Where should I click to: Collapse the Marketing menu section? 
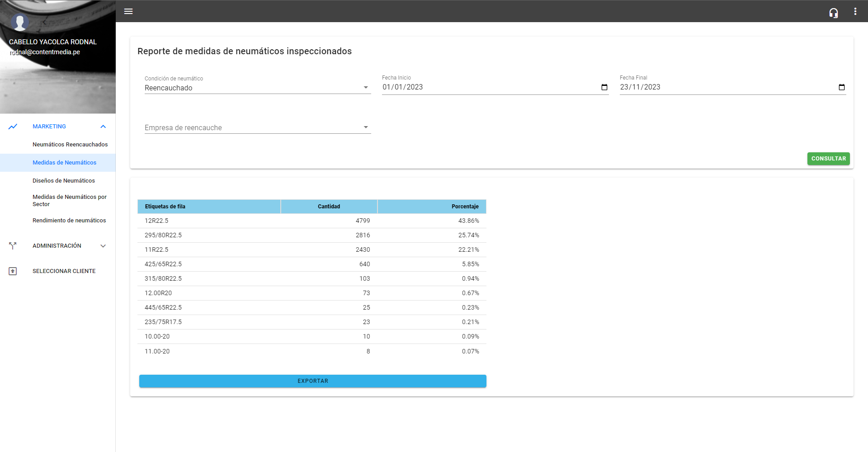(x=103, y=127)
